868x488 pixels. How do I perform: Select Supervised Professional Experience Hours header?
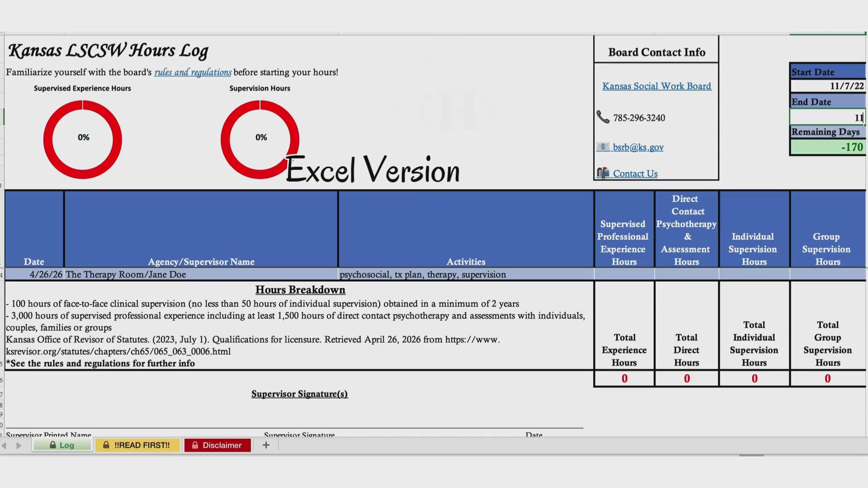click(624, 229)
